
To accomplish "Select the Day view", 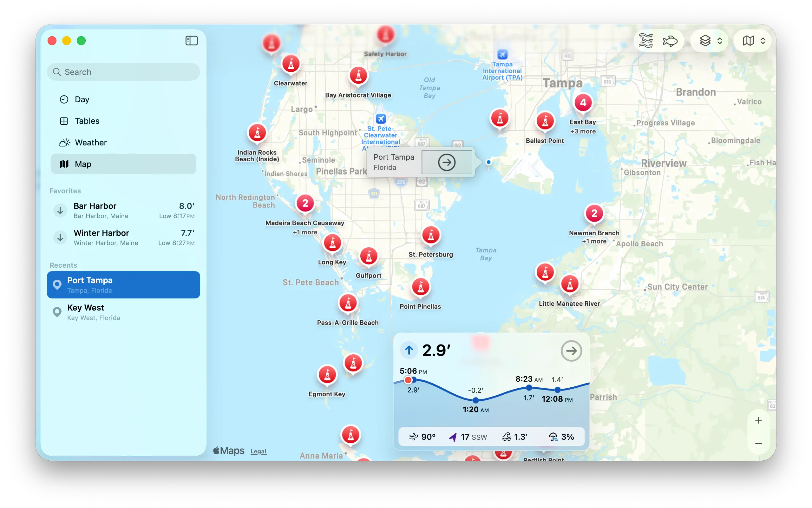I will [123, 99].
